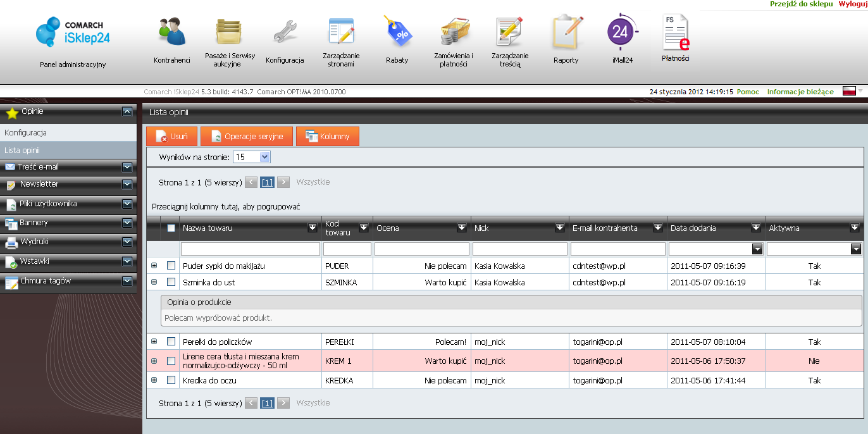Select checkbox for Puder sypki do makijażu

coord(171,266)
